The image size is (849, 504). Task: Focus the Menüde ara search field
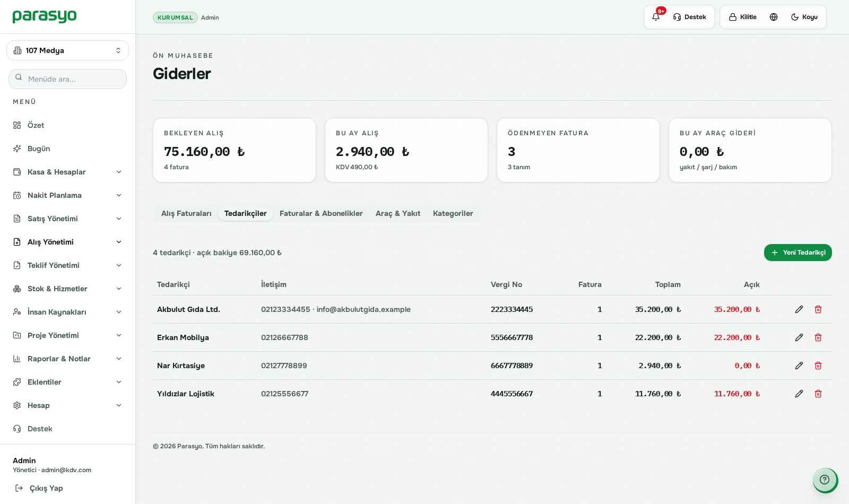click(67, 79)
